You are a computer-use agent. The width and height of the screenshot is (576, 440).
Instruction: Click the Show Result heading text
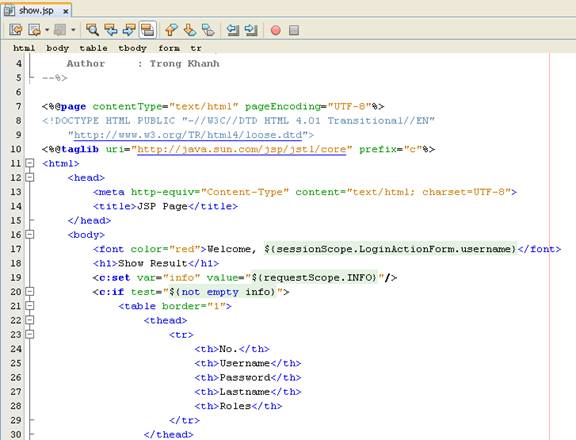[x=152, y=263]
